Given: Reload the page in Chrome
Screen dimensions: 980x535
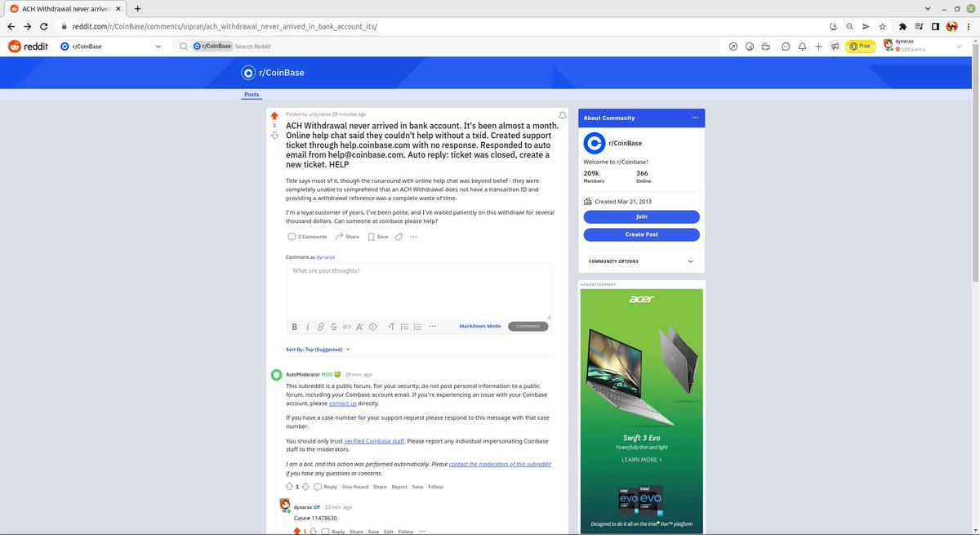Looking at the screenshot, I should 46,26.
